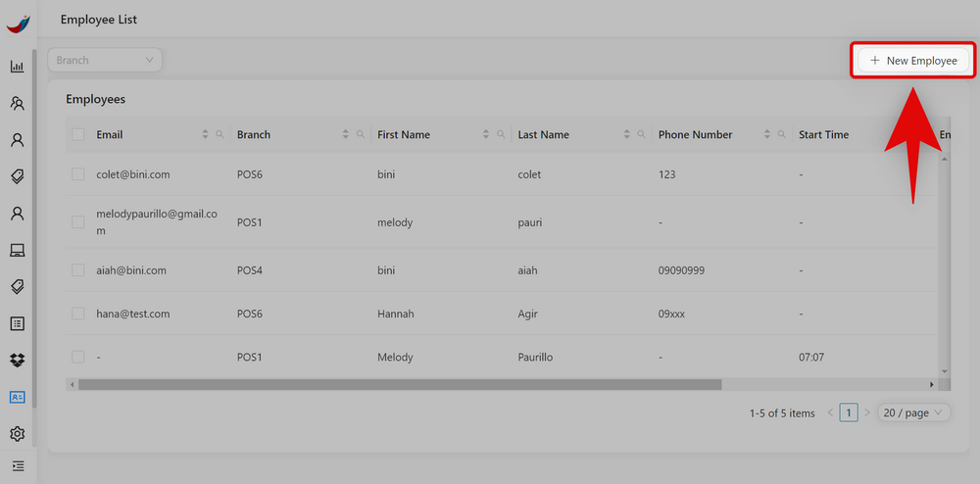Click the First Name column search icon
The image size is (980, 484).
(x=501, y=135)
